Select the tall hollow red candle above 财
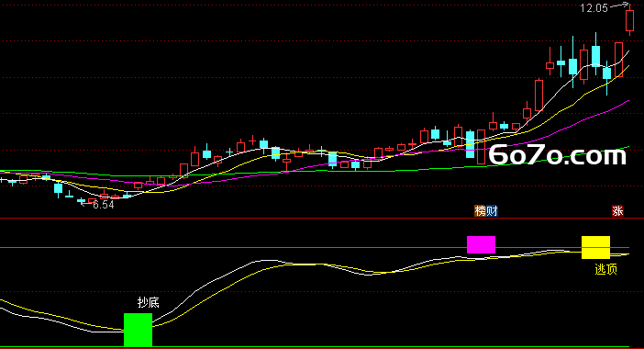644x349 pixels. (481, 147)
